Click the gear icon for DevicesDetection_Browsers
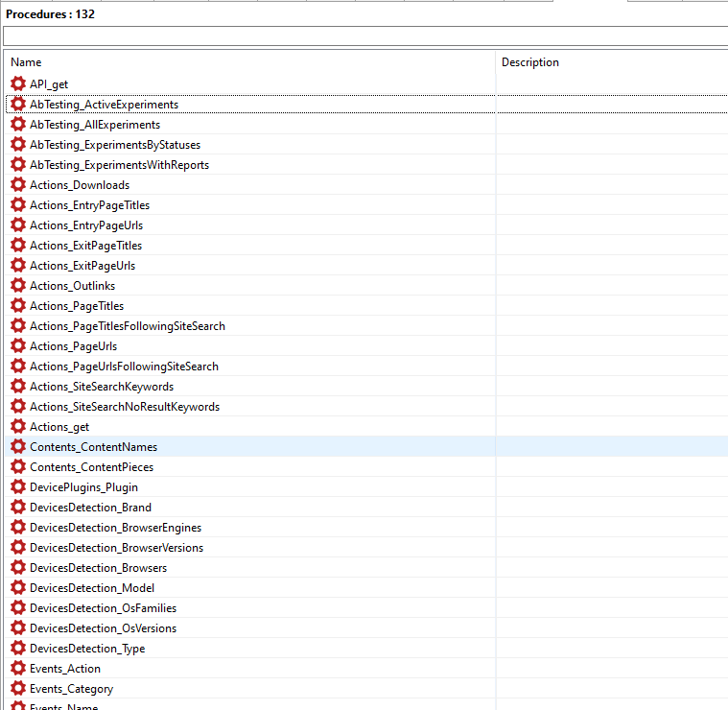Viewport: 728px width, 710px height. tap(17, 568)
